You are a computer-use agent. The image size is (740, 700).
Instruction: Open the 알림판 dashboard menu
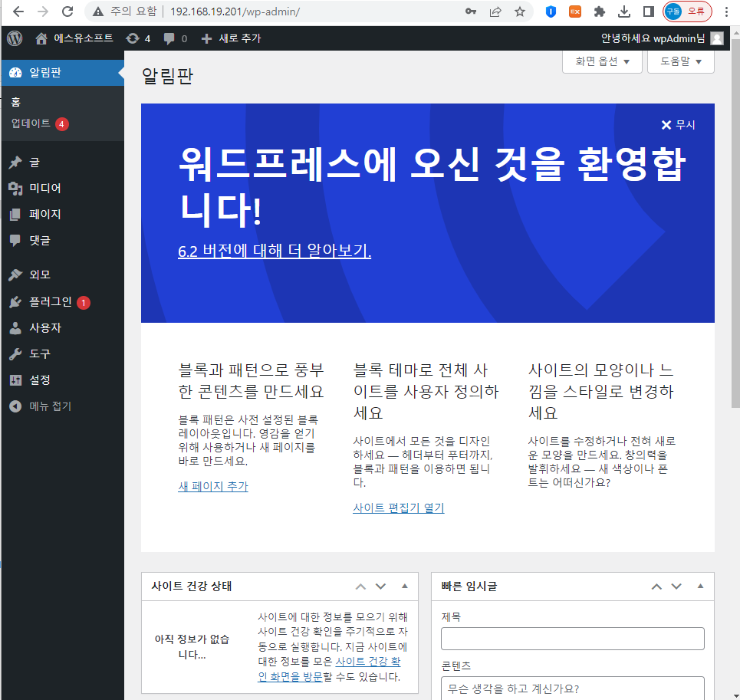coord(62,73)
